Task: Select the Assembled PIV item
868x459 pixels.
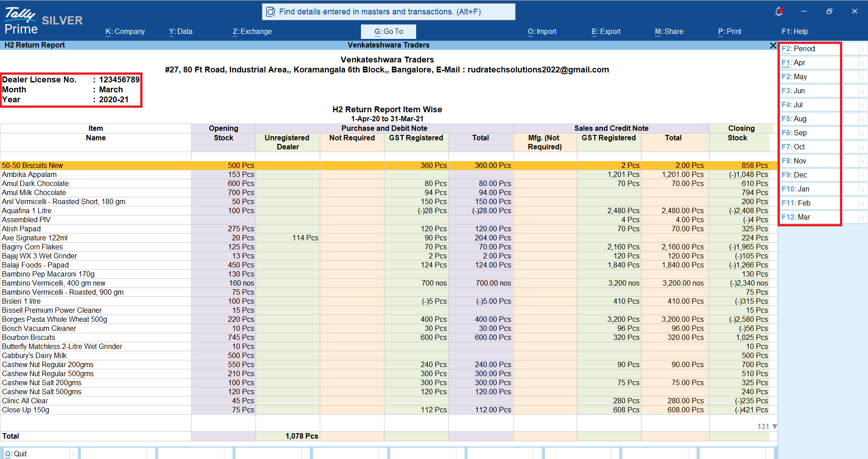Action: pos(26,220)
